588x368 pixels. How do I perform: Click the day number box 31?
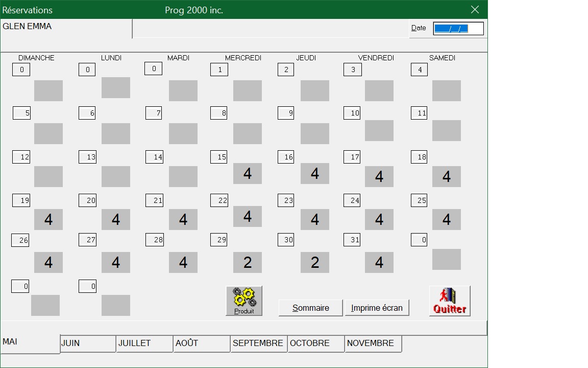[x=352, y=240]
